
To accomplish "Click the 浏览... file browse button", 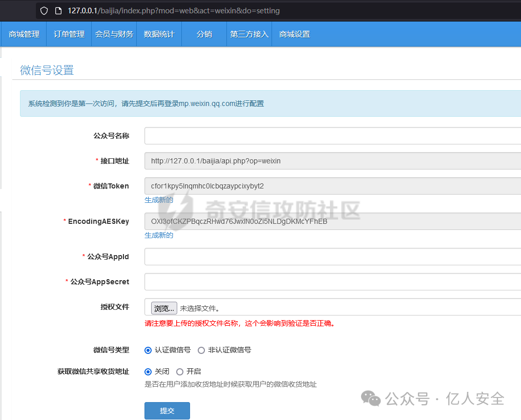I will (x=164, y=308).
